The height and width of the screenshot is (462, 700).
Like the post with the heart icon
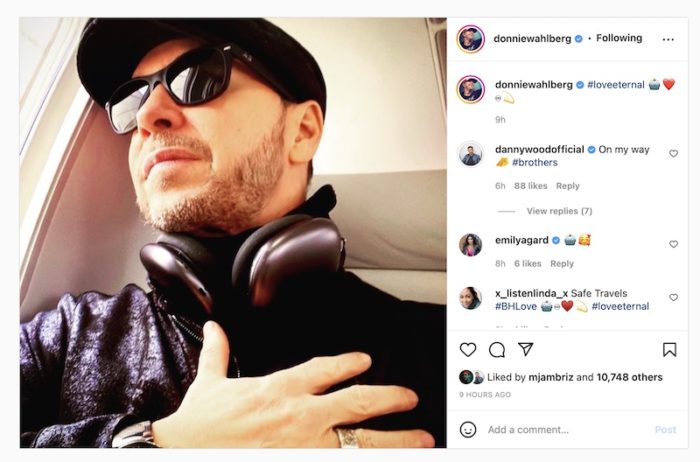[x=468, y=350]
